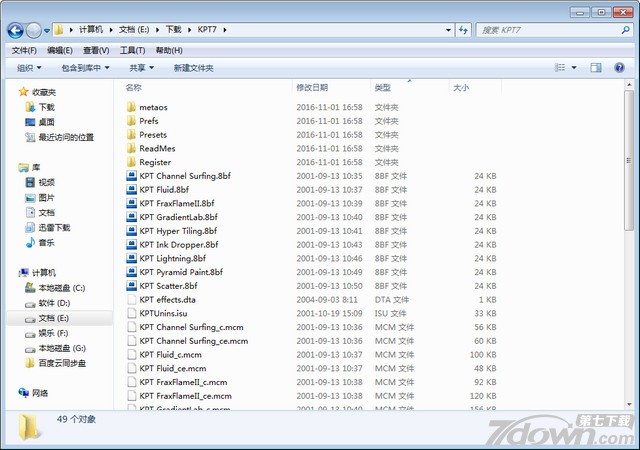
Task: Select KPT GradientLab.8bf file icon
Action: [x=131, y=217]
